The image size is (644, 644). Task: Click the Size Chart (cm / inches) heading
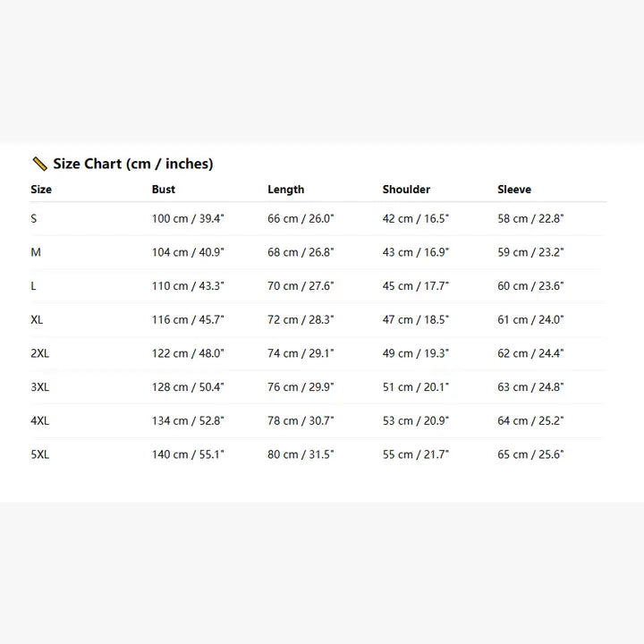click(132, 164)
